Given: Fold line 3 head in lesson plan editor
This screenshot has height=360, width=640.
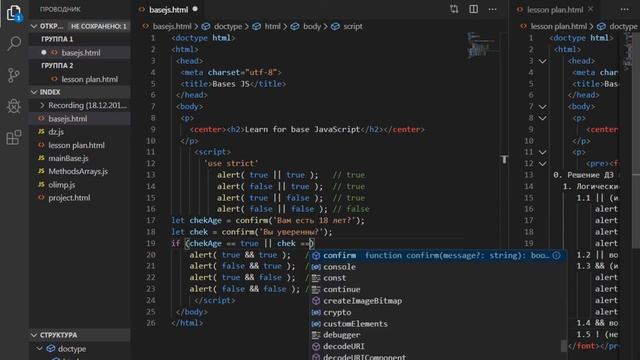Looking at the screenshot, I should coord(542,61).
